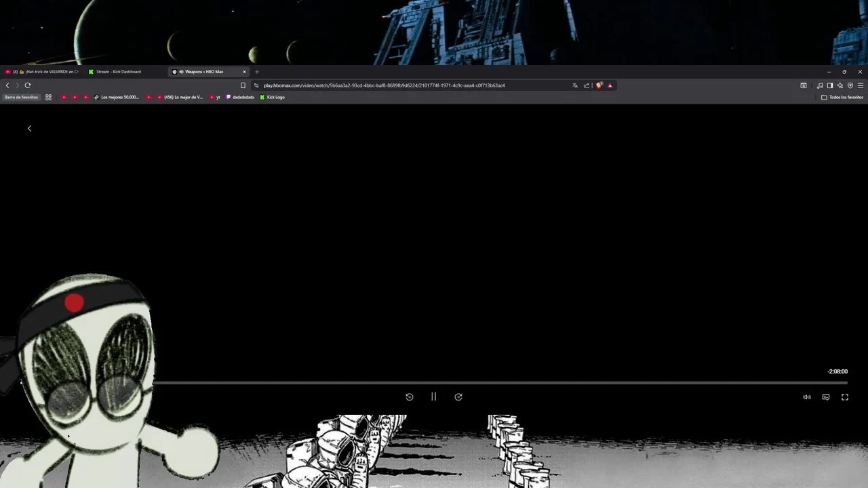Pause the Weapons video
Viewport: 868px width, 488px height.
(434, 397)
